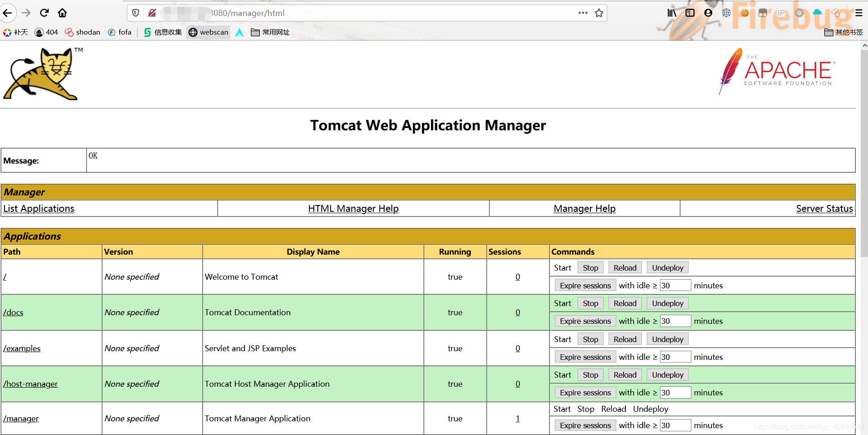
Task: Reload the /host-manager application
Action: click(x=625, y=375)
